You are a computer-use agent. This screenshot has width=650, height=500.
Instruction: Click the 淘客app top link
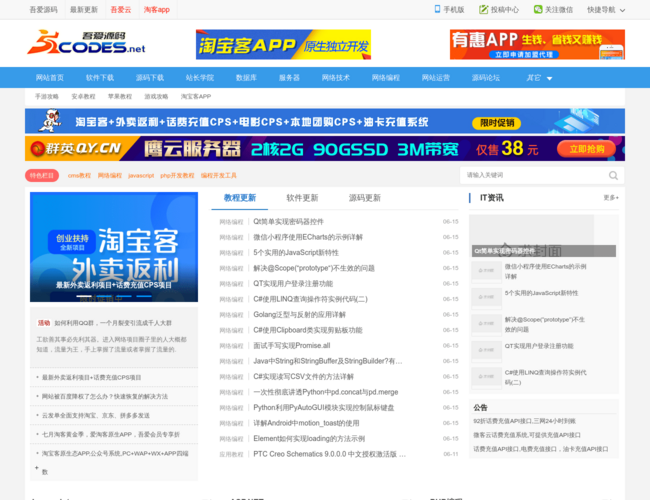tap(157, 10)
